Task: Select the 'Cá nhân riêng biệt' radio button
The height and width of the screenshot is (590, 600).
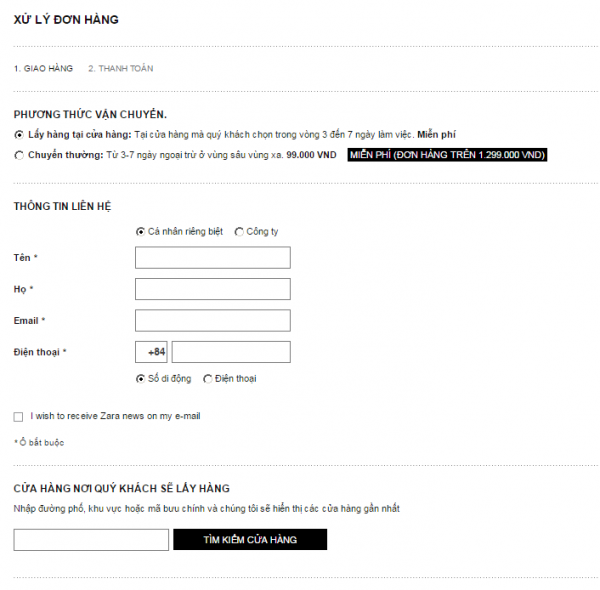Action: click(x=140, y=232)
